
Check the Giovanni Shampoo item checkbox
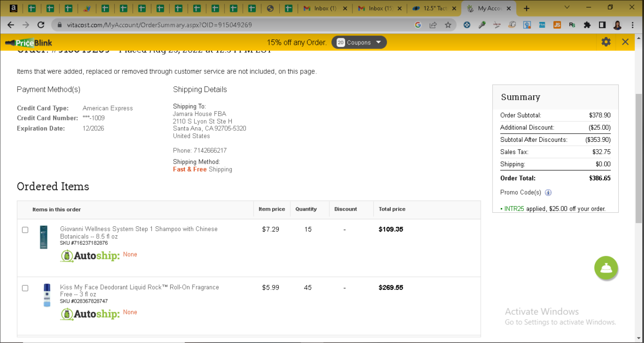[x=25, y=230]
